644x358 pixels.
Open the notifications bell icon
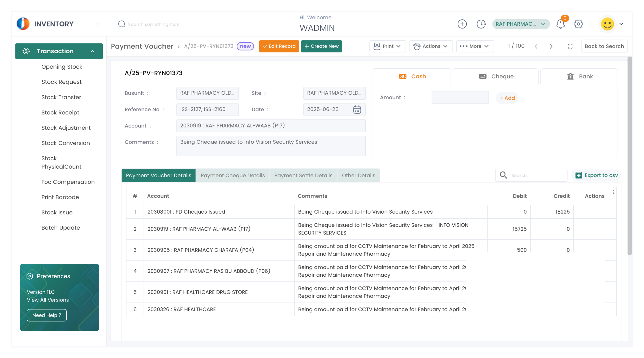pos(560,24)
